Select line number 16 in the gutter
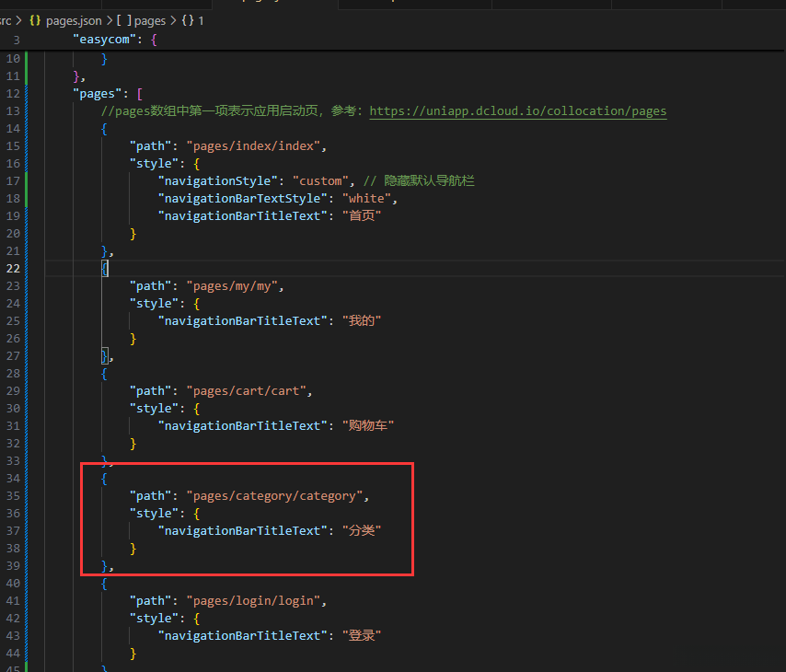The width and height of the screenshot is (786, 672). tap(13, 164)
